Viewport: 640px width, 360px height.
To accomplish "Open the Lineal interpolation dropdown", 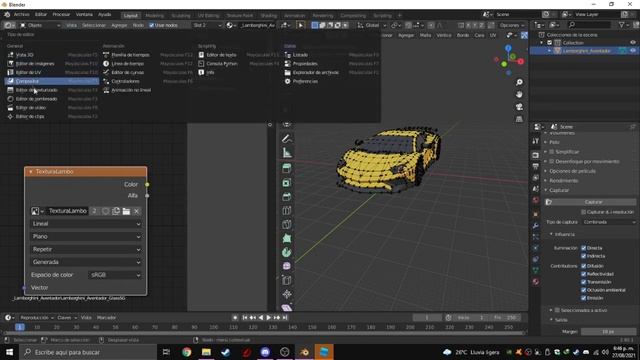I will point(86,224).
